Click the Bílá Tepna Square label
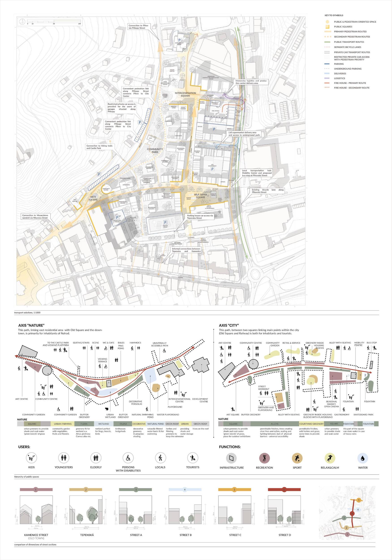Viewport: 392px width, 560px height. 200,196
